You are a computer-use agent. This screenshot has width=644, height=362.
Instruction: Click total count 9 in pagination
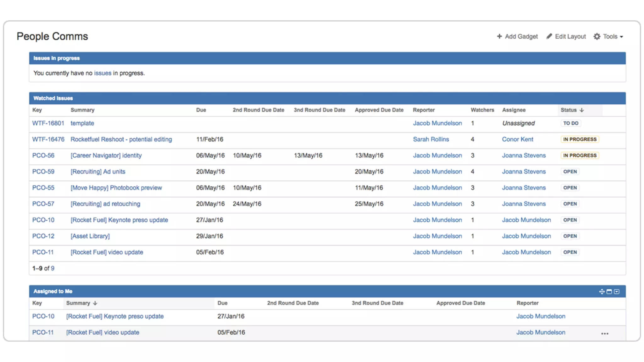[53, 268]
